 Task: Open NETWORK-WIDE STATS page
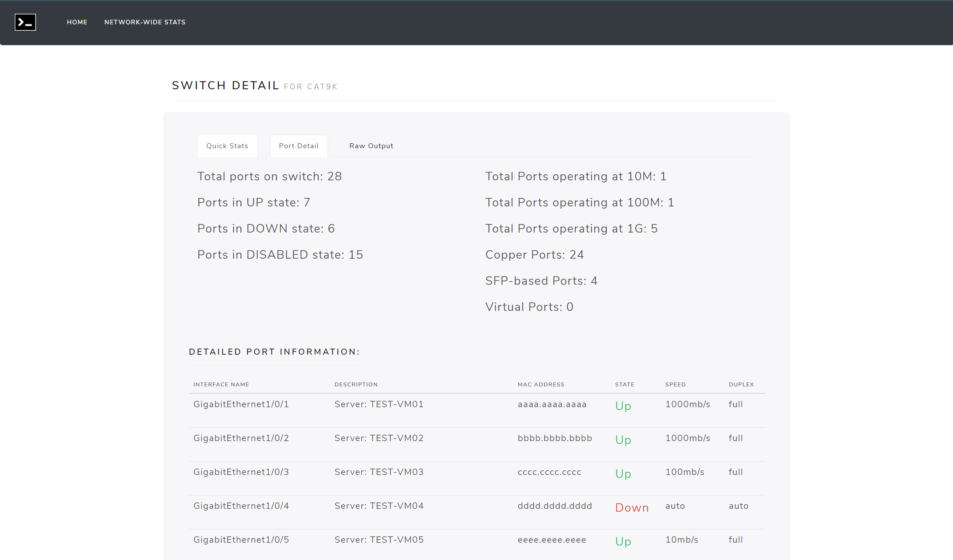coord(145,22)
